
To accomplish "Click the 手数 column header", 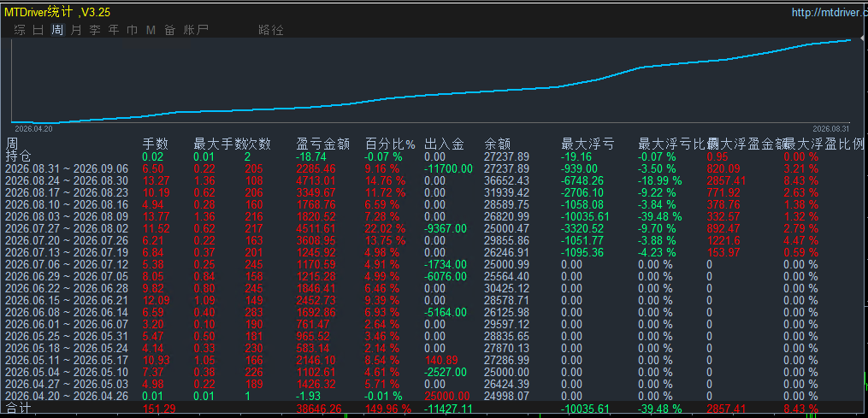I will coord(155,144).
